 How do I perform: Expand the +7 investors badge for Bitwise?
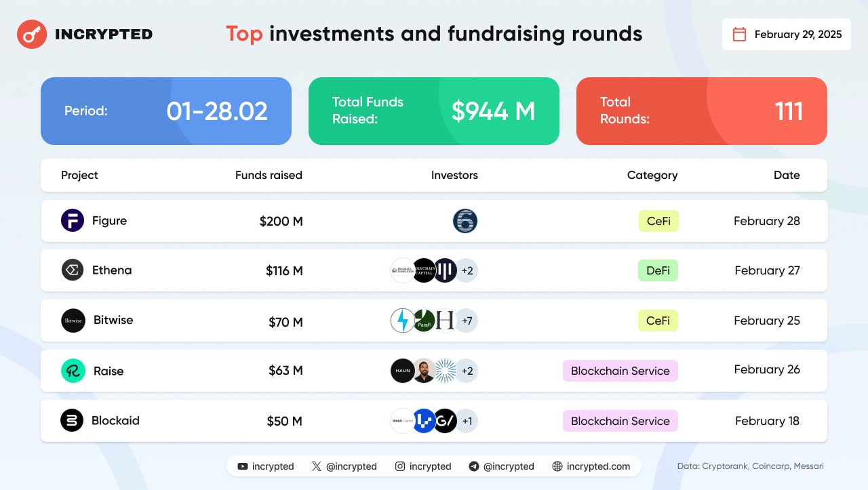pyautogui.click(x=467, y=321)
